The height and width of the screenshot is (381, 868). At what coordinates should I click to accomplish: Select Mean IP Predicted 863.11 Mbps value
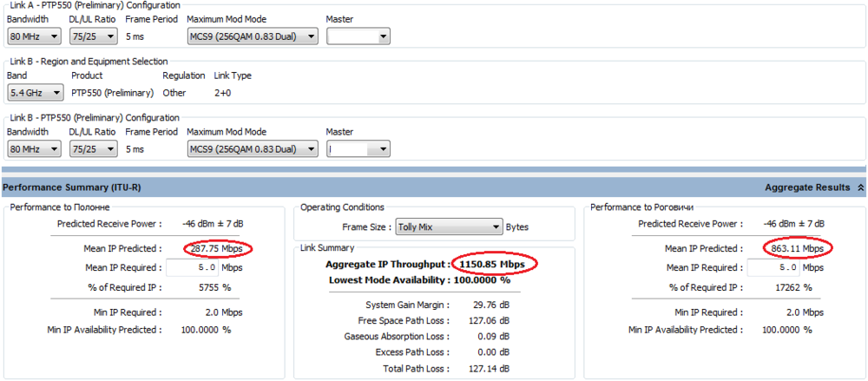coord(799,249)
